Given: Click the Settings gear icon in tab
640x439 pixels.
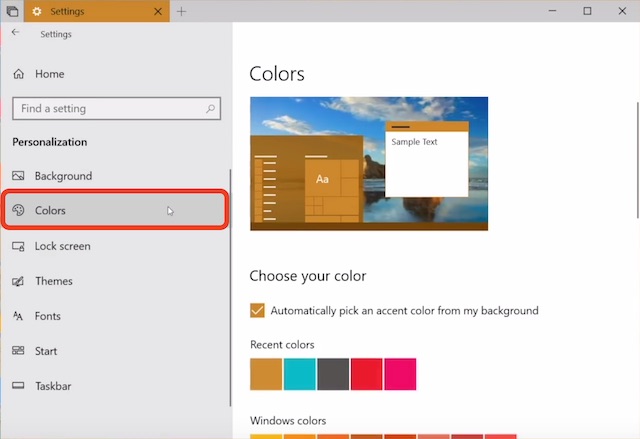Looking at the screenshot, I should pyautogui.click(x=37, y=11).
